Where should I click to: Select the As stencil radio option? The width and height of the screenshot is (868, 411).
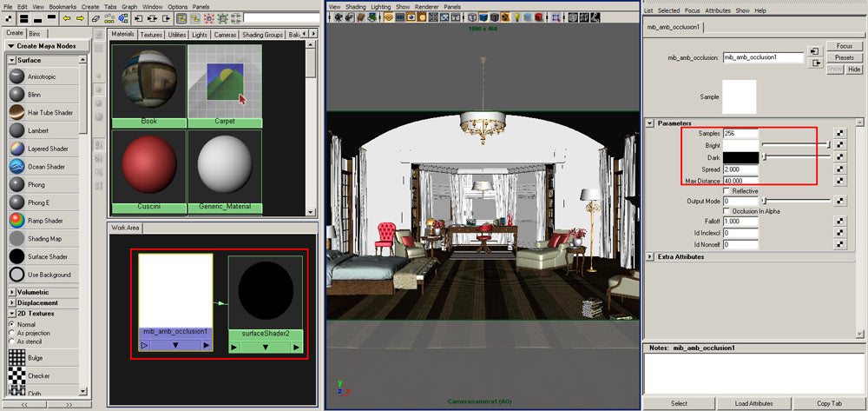(11, 341)
